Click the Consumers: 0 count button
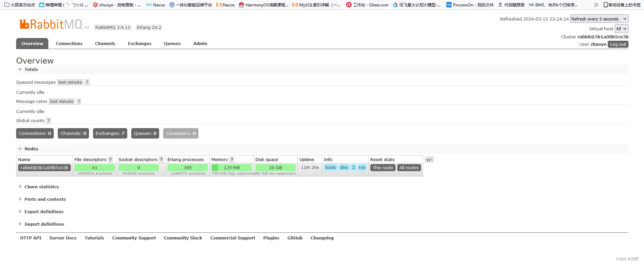Image resolution: width=644 pixels, height=264 pixels. click(181, 133)
